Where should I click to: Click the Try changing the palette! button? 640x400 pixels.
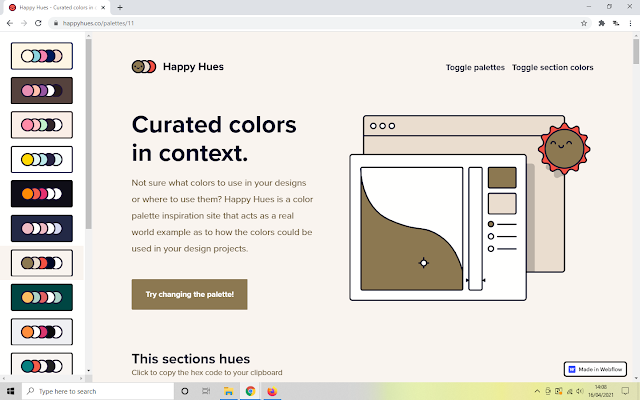coord(189,294)
